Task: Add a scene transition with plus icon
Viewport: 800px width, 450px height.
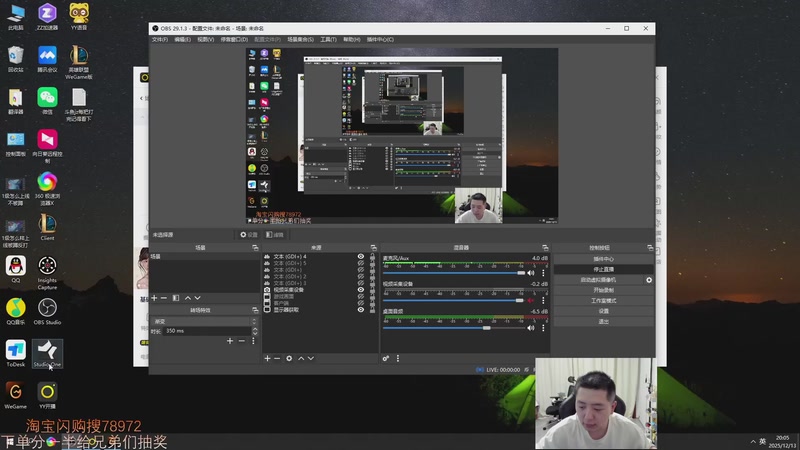Action: point(230,341)
